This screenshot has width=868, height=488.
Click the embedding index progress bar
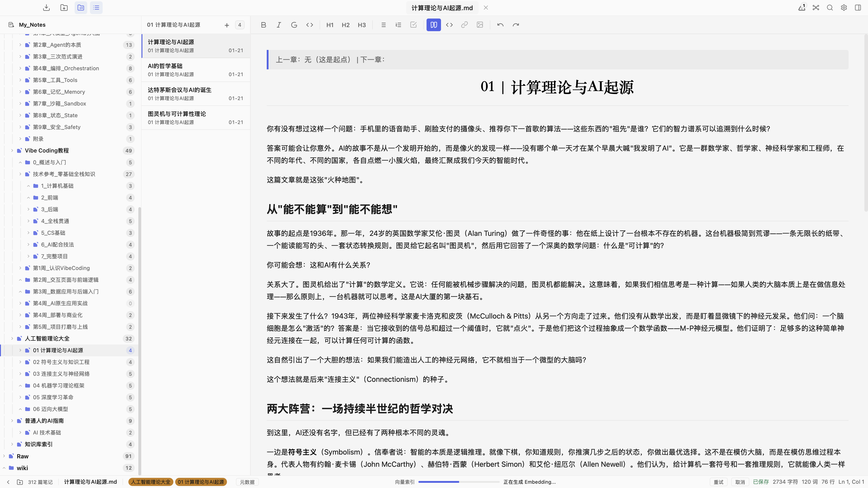click(x=459, y=482)
